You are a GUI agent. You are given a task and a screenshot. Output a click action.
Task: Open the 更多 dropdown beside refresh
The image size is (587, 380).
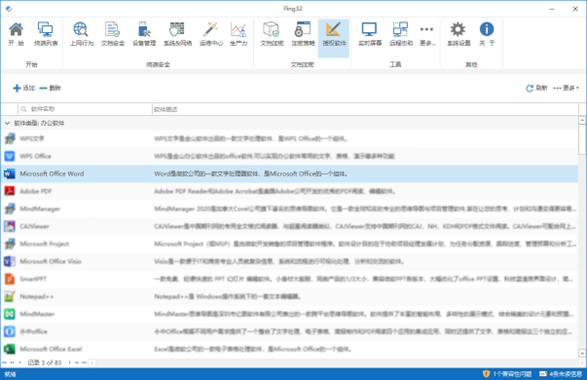click(x=566, y=88)
